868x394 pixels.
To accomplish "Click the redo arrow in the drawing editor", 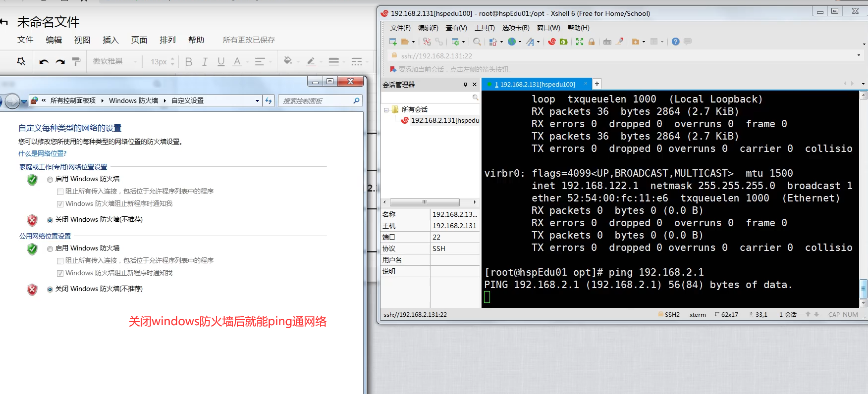I will (60, 61).
